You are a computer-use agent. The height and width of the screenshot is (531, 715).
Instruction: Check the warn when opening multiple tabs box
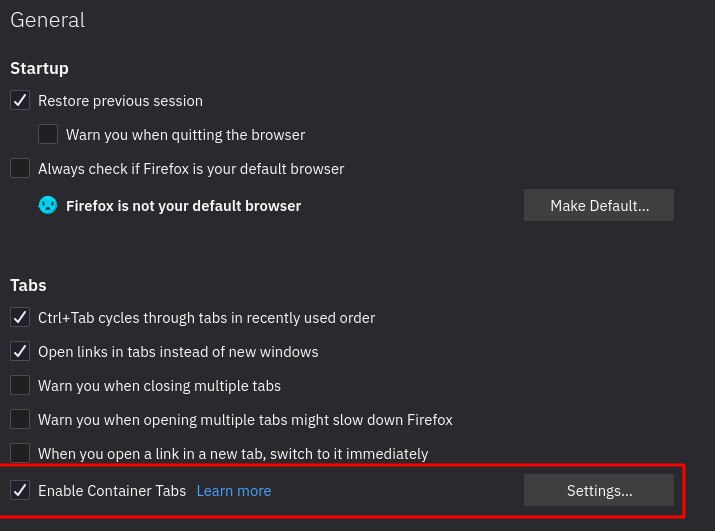(x=20, y=419)
